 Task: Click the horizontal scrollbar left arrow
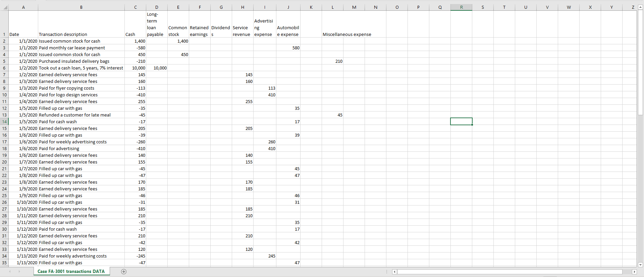pos(395,272)
